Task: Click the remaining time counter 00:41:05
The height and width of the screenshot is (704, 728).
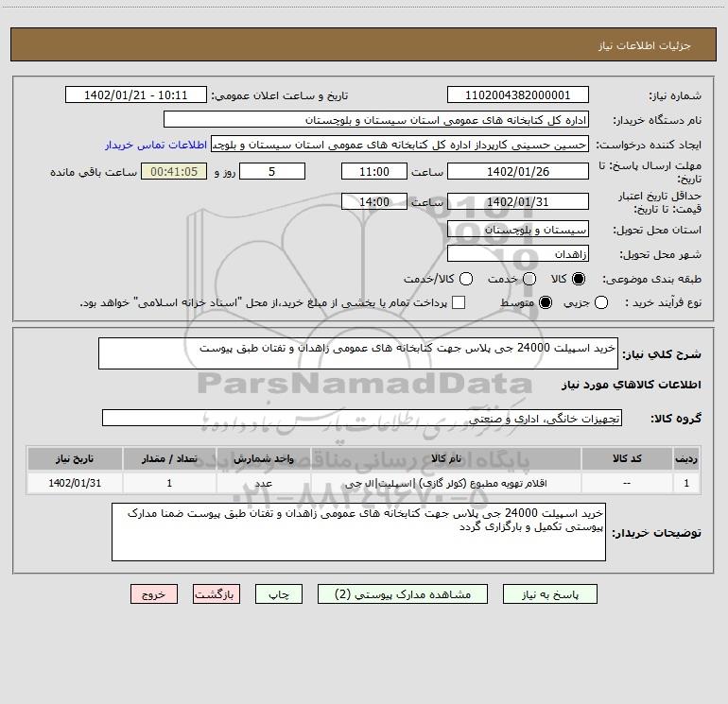Action: (x=174, y=171)
